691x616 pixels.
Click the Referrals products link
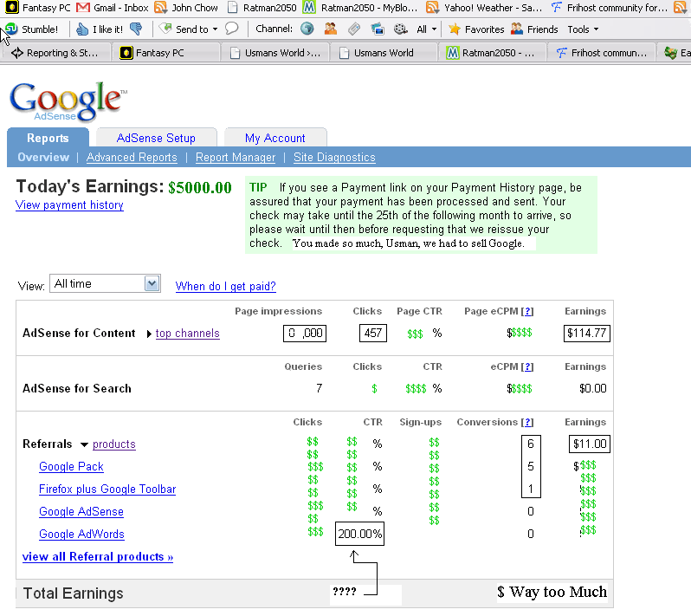113,444
